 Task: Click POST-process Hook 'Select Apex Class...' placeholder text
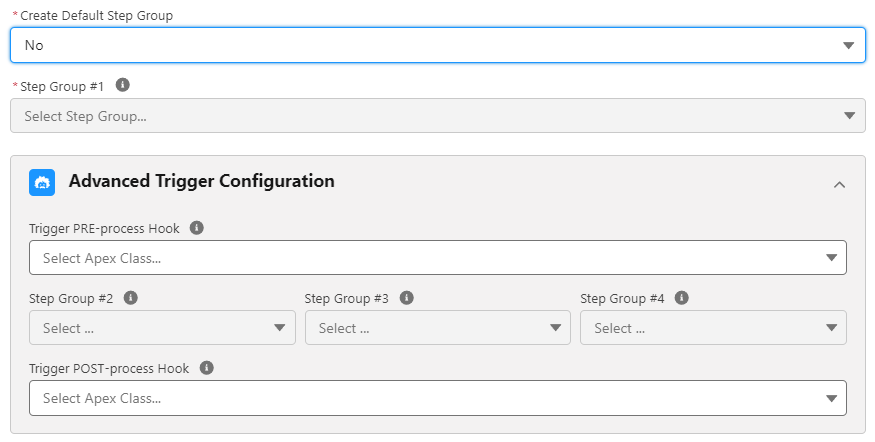102,398
